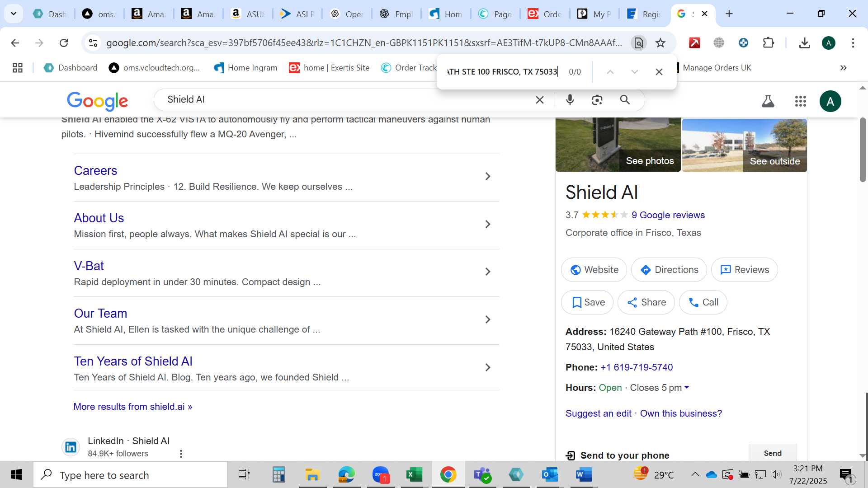
Task: Switch to the ASUS Amazon tab
Action: [248, 14]
